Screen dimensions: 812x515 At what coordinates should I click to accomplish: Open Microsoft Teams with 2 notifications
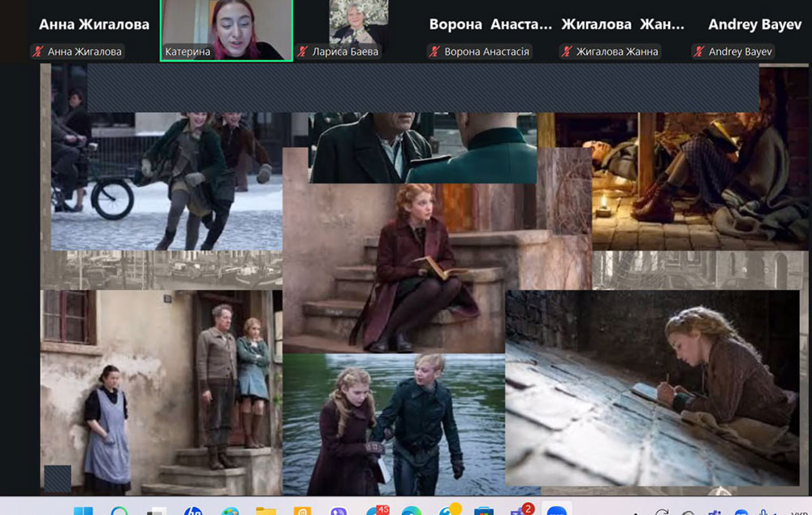tap(520, 508)
